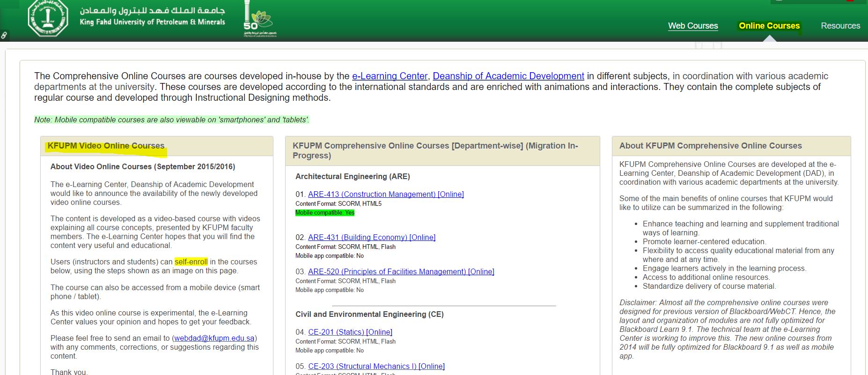868x375 pixels.
Task: Open ARE-520 Principles of Facilities Management link
Action: pyautogui.click(x=401, y=271)
